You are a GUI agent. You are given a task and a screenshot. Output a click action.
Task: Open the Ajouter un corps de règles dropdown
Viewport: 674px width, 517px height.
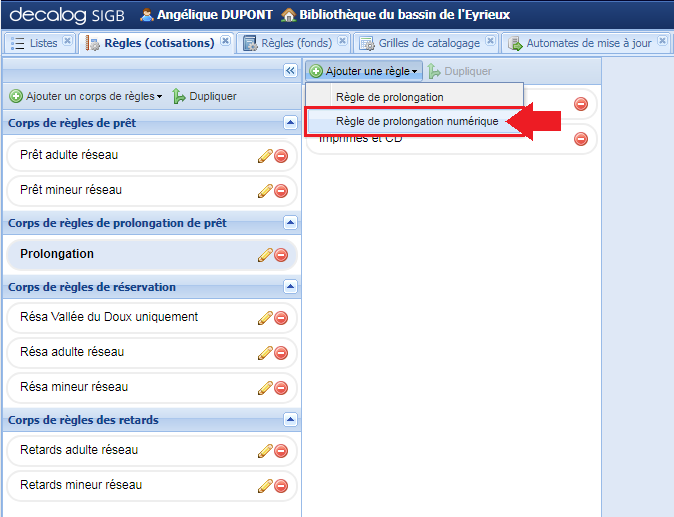point(85,96)
